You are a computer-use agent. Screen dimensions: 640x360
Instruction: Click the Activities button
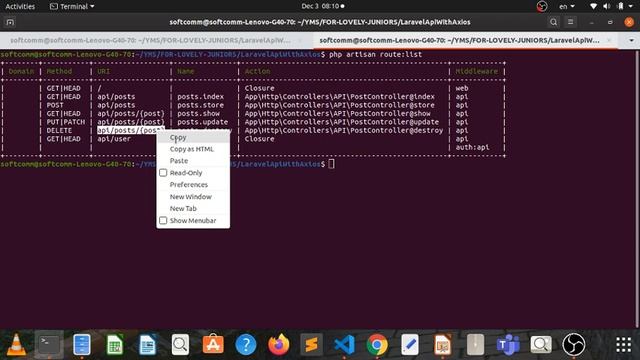point(20,6)
